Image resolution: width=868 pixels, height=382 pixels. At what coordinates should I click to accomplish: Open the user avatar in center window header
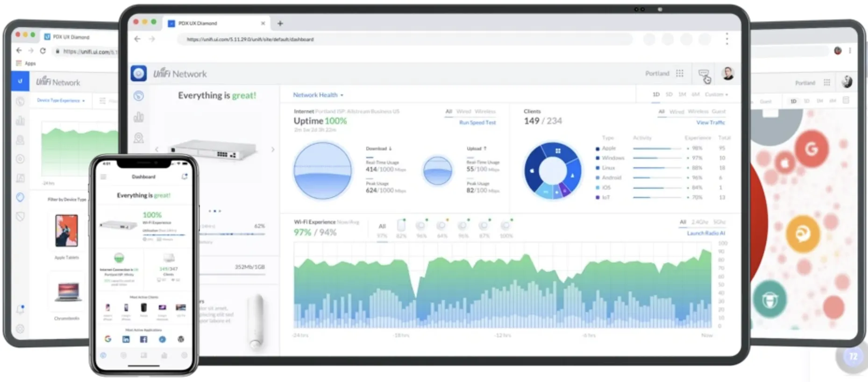727,73
